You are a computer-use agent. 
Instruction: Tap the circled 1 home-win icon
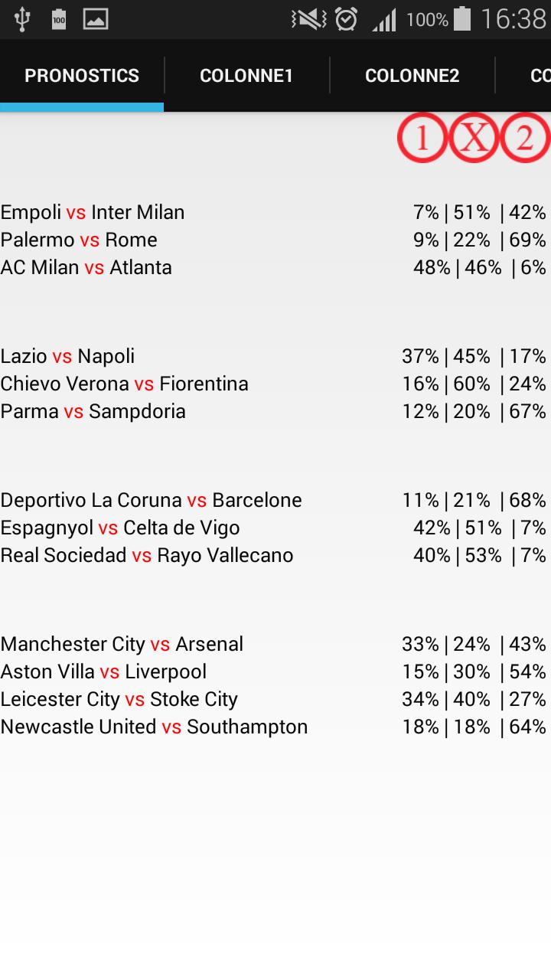click(422, 138)
